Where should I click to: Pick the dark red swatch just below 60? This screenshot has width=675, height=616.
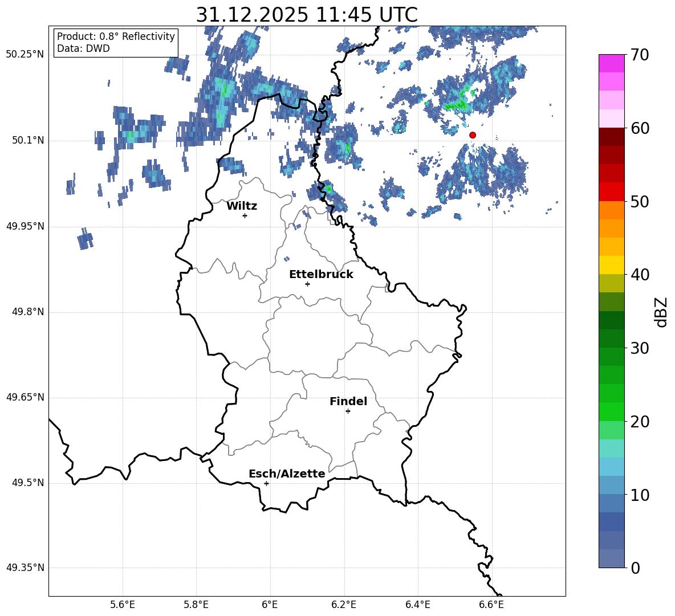click(x=611, y=137)
